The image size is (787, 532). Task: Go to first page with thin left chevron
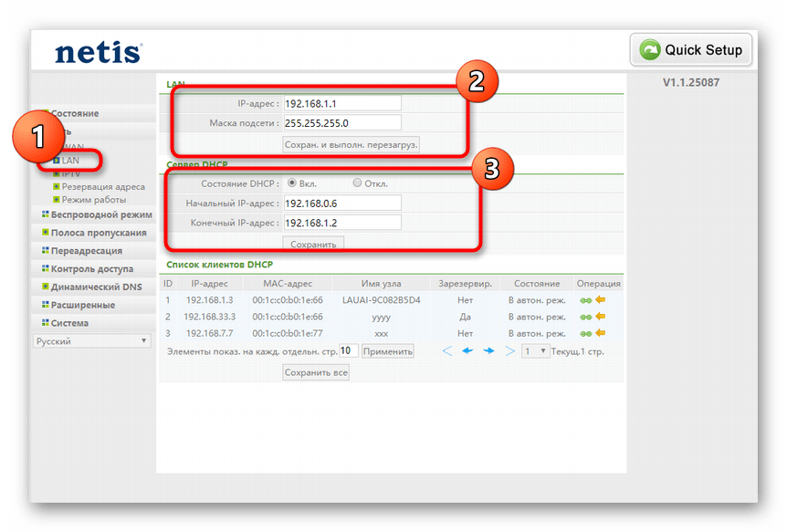(446, 350)
